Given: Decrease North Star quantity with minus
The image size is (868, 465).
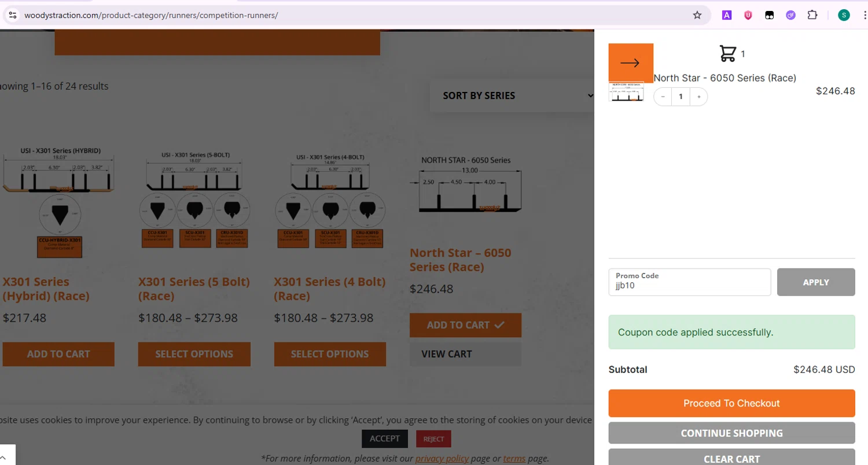Looking at the screenshot, I should 663,97.
